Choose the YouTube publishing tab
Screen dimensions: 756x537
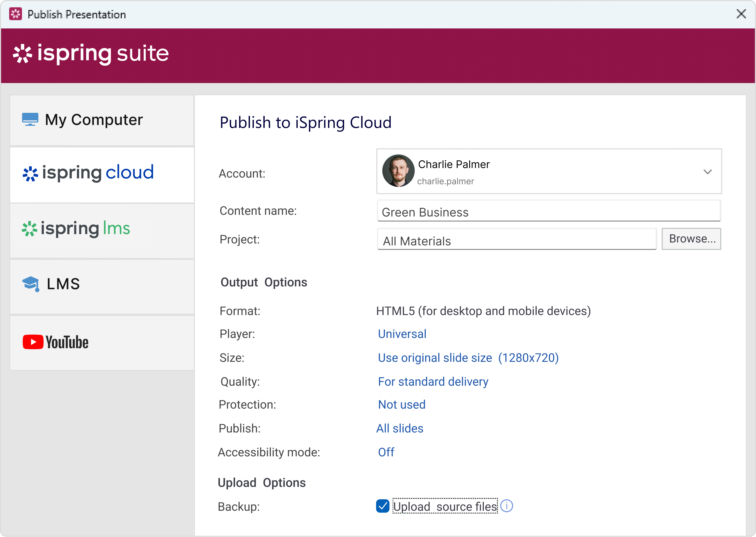point(102,342)
